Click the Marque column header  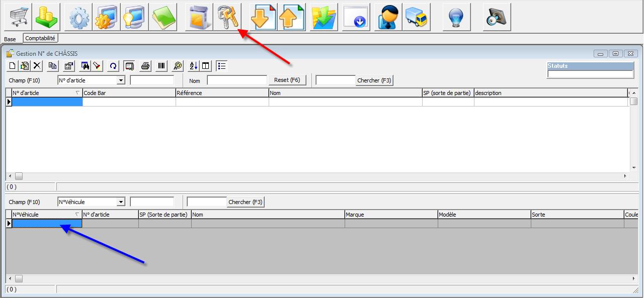pos(391,215)
